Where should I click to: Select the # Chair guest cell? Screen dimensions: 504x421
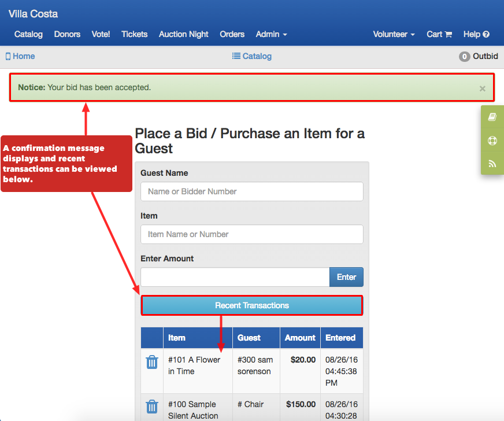tap(256, 408)
